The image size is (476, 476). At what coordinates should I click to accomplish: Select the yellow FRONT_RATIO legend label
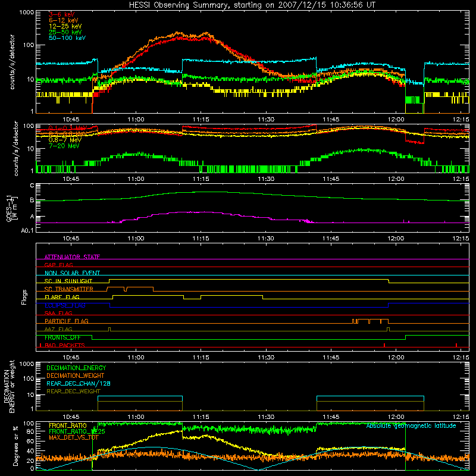(68, 425)
